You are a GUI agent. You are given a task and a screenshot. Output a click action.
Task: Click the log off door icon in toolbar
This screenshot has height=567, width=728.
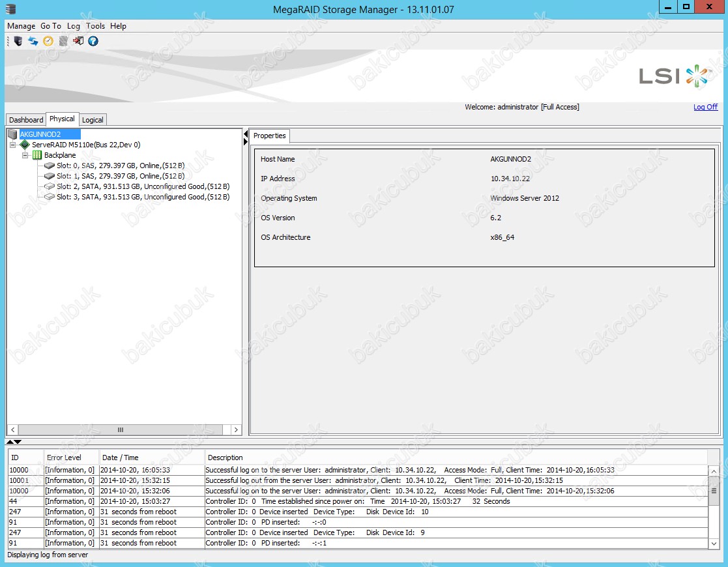(x=78, y=41)
